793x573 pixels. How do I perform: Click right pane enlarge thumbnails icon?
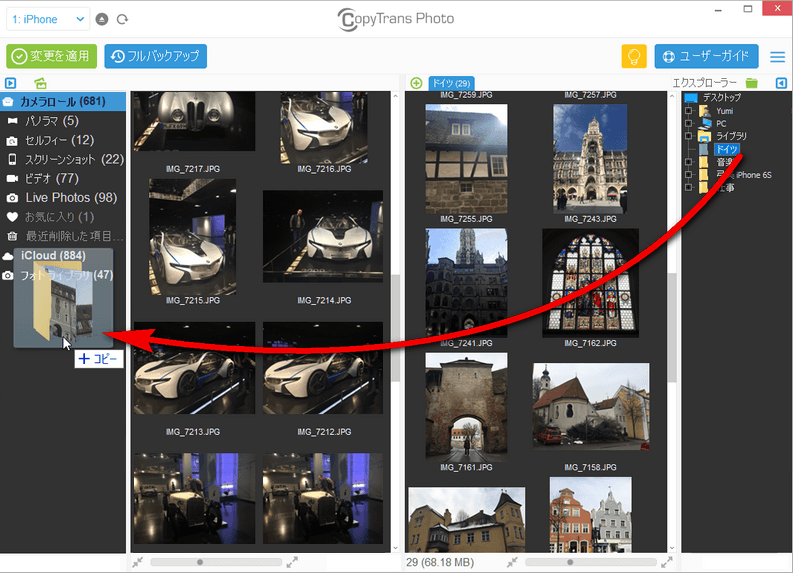668,562
